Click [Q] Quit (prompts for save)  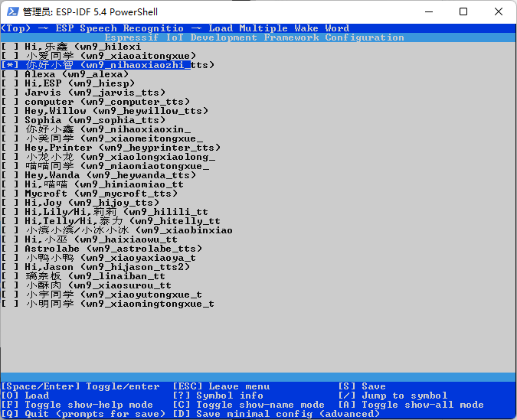point(83,414)
